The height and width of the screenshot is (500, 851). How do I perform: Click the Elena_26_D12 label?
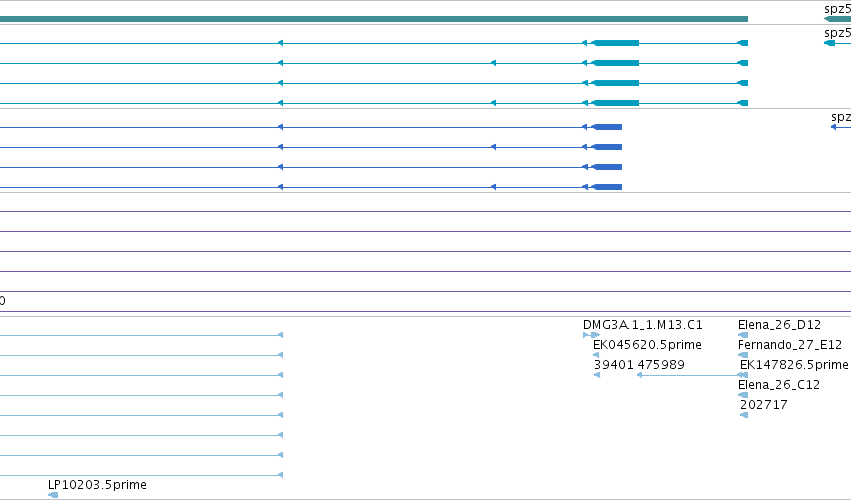[x=779, y=325]
